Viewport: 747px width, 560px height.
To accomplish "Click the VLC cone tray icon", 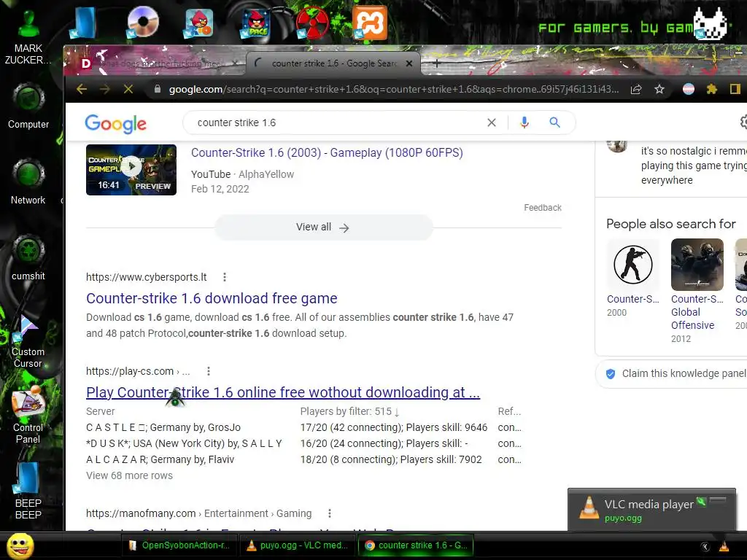I will [x=723, y=545].
